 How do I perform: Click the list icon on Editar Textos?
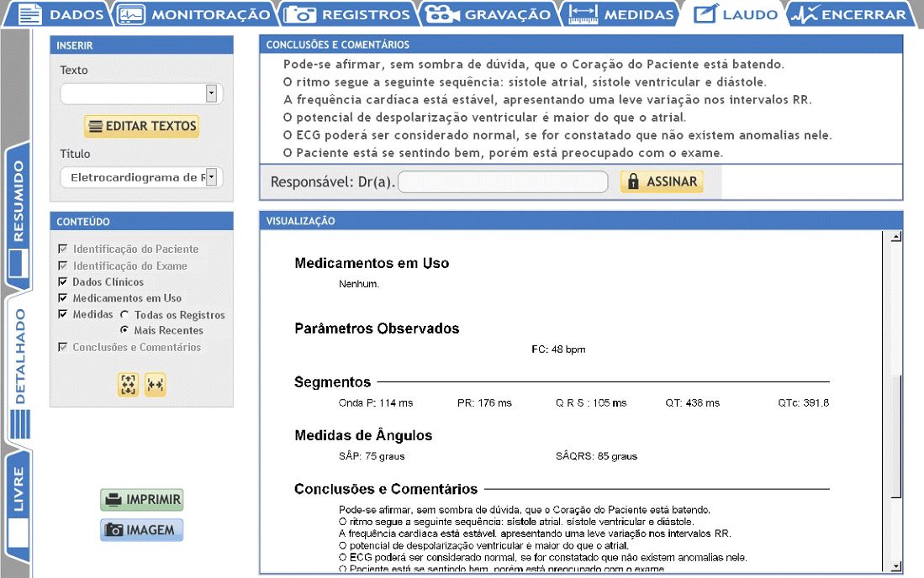pos(95,127)
